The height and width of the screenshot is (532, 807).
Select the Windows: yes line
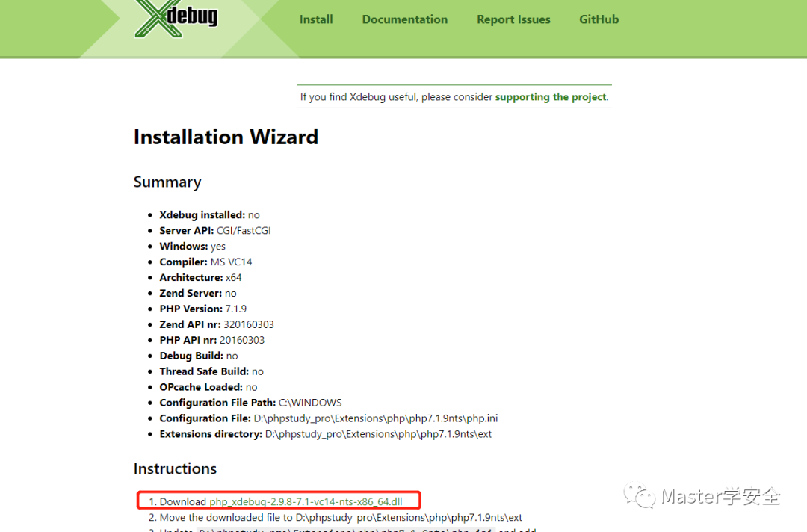pos(193,247)
